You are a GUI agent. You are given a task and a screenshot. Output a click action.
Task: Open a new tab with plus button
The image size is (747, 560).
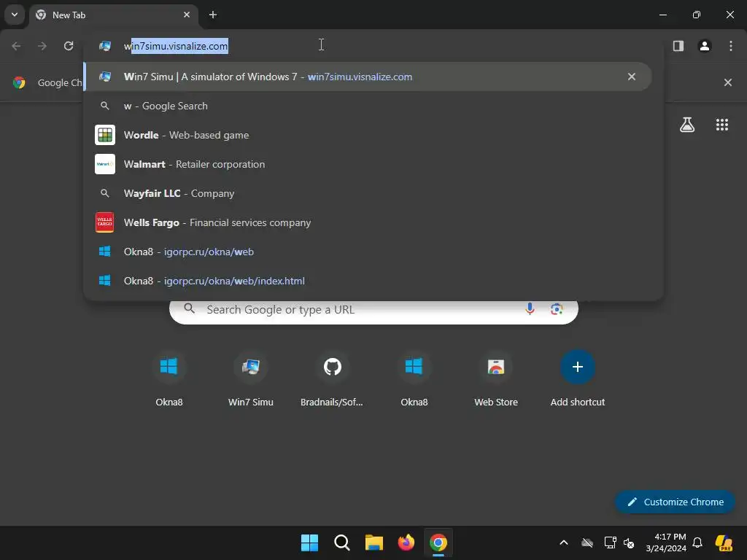(213, 15)
